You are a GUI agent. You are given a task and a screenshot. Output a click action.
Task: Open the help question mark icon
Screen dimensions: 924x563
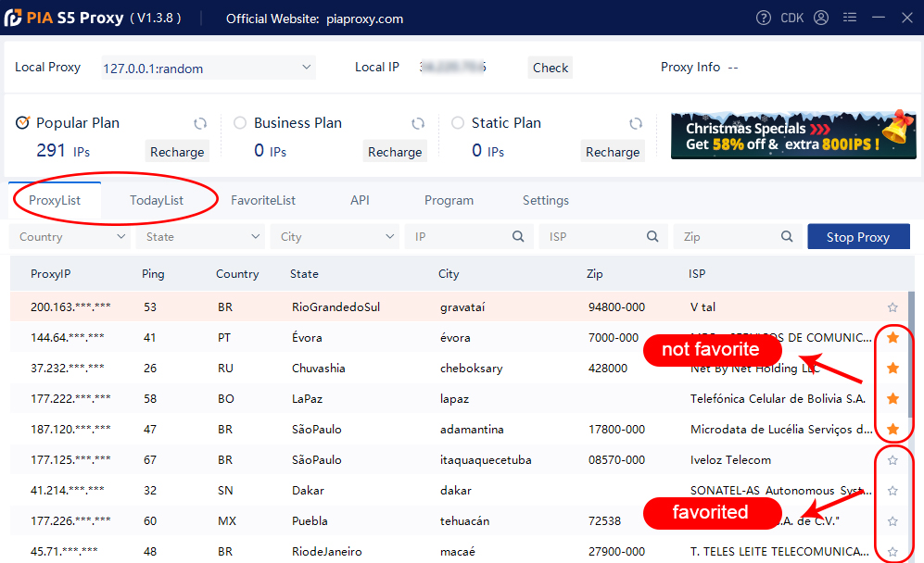[x=763, y=18]
